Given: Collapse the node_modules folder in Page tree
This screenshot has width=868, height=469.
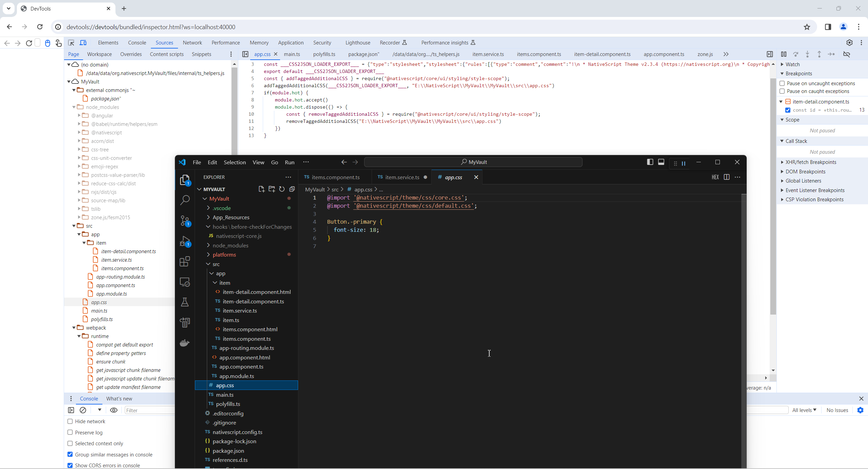Looking at the screenshot, I should tap(74, 107).
